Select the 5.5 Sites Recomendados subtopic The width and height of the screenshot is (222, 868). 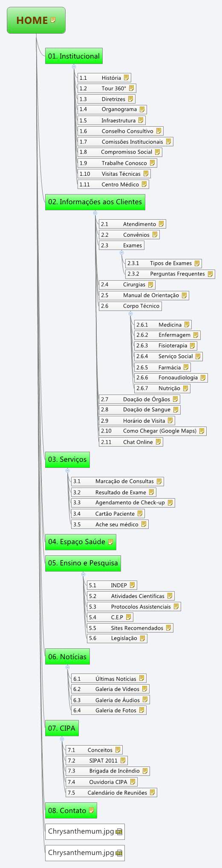[x=130, y=628]
